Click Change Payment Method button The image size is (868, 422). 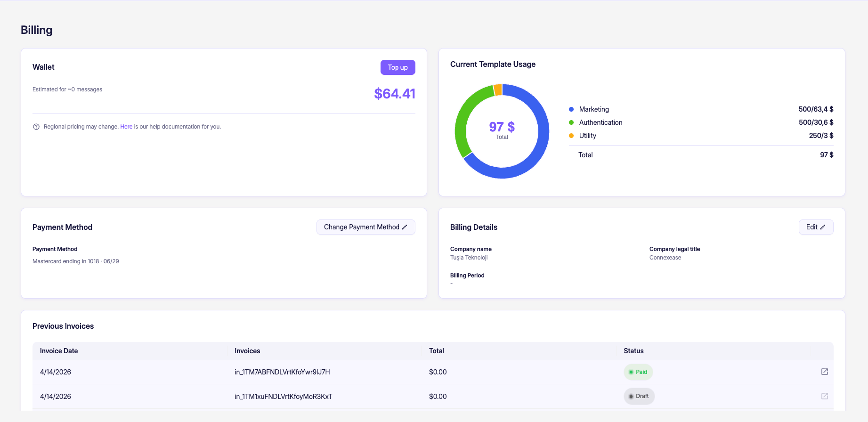366,227
